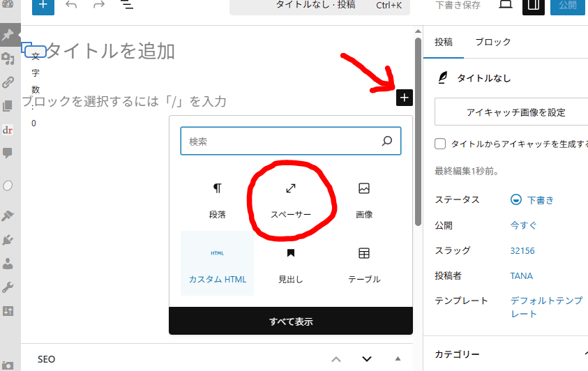This screenshot has width=588, height=371.
Task: Toggle the settings sidebar panel icon
Action: (x=534, y=6)
